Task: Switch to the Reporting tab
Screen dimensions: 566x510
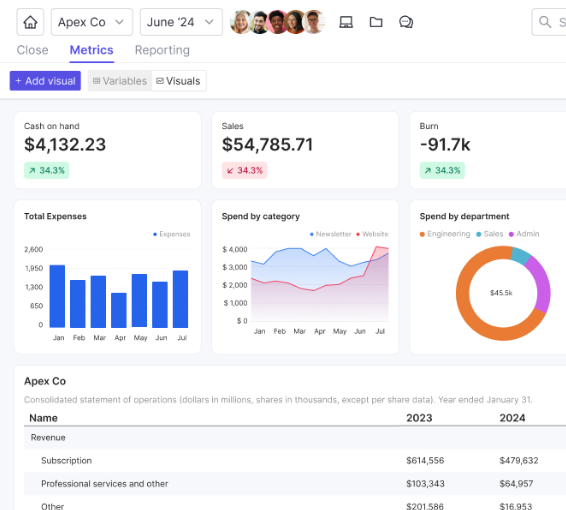Action: (x=162, y=50)
